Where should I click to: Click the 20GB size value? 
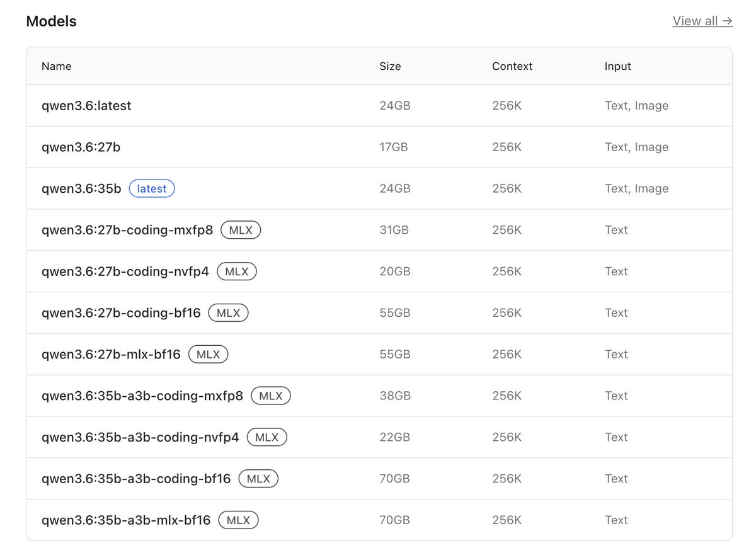point(395,271)
